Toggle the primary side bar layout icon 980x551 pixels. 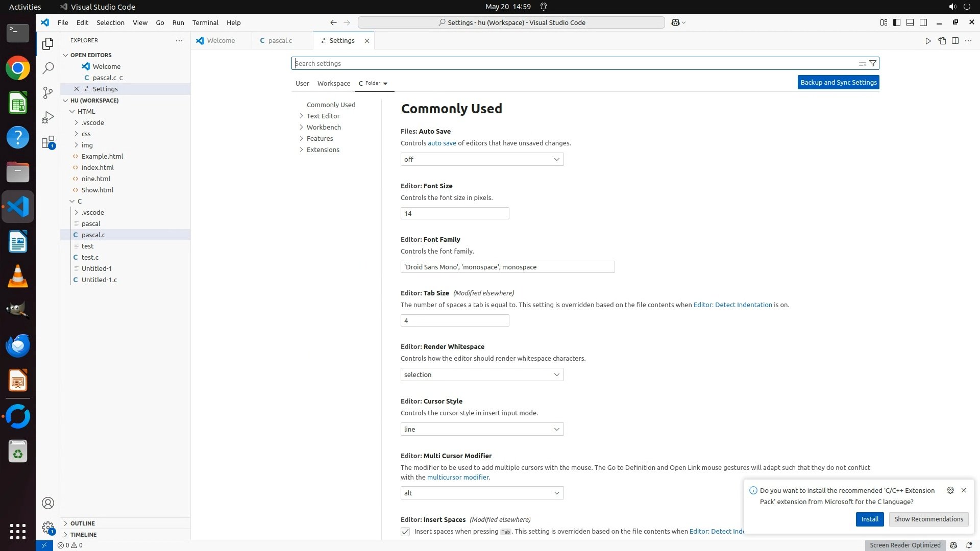pos(897,22)
